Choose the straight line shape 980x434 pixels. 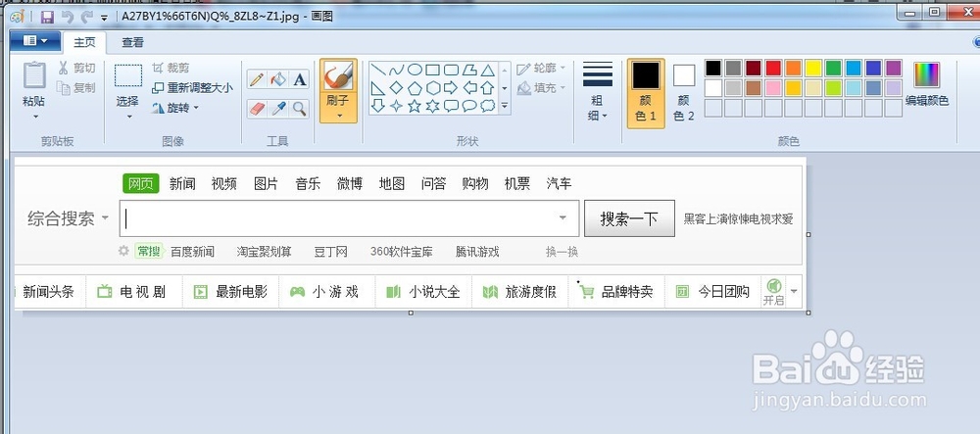(378, 70)
